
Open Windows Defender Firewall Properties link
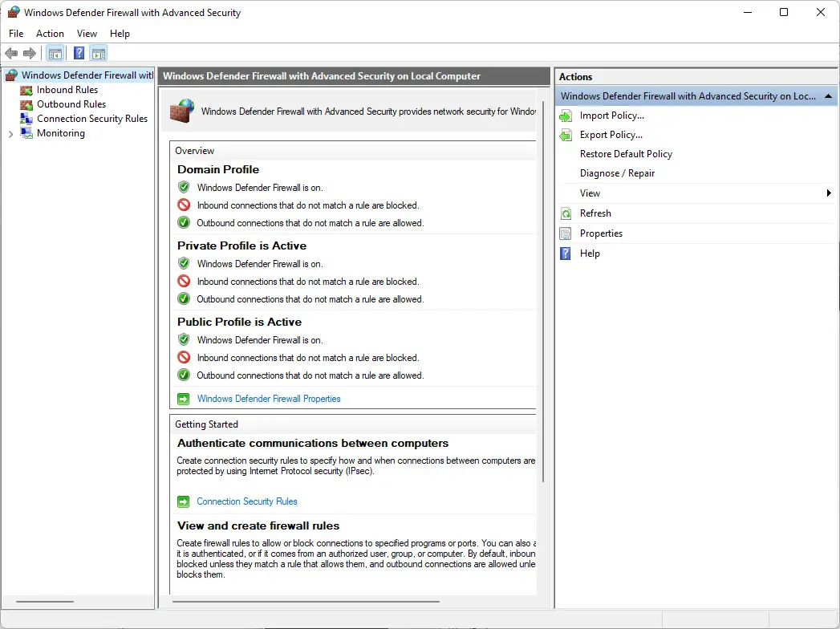[x=269, y=399]
